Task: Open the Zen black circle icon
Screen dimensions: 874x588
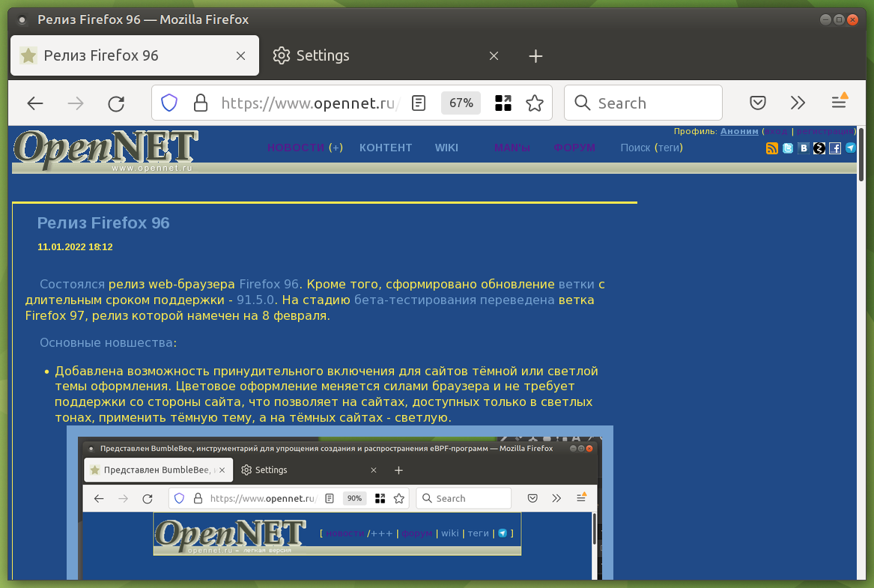Action: (819, 148)
